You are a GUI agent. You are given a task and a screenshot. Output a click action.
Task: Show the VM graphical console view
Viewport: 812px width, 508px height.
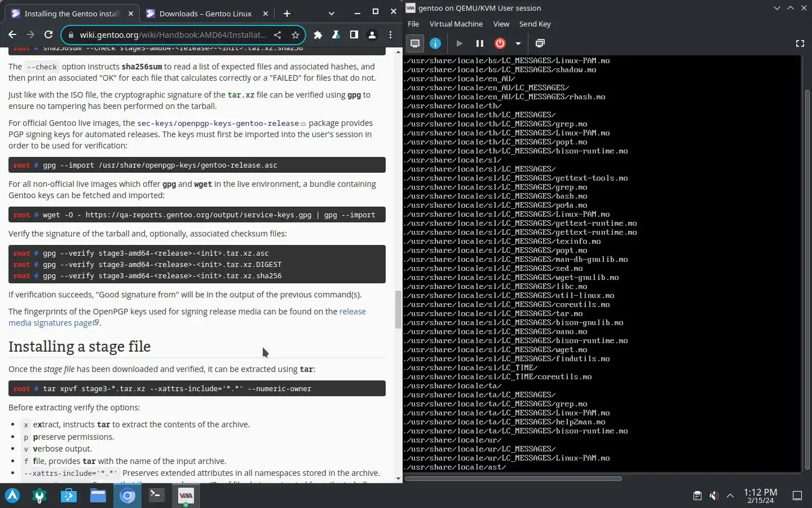tap(415, 43)
